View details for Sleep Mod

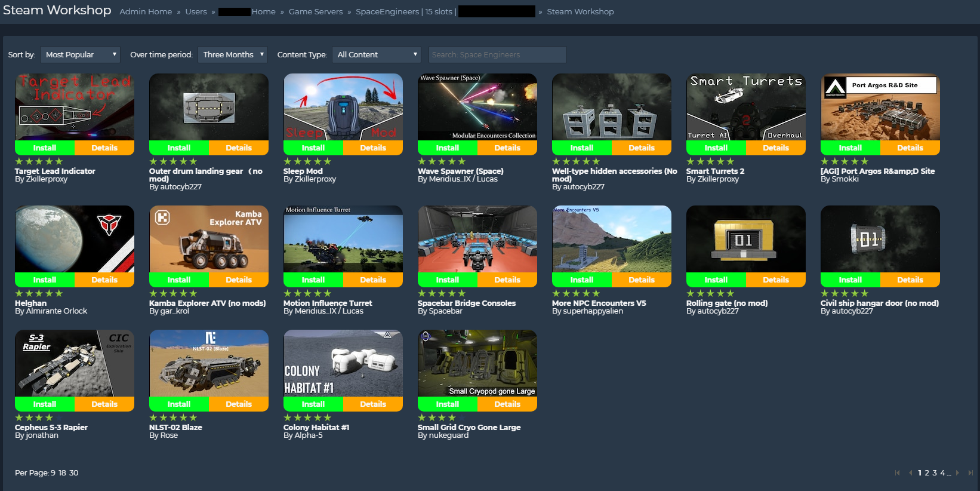373,148
